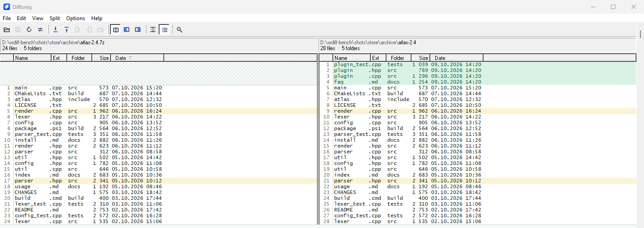The height and width of the screenshot is (228, 644).
Task: Open the Help menu
Action: (x=97, y=18)
